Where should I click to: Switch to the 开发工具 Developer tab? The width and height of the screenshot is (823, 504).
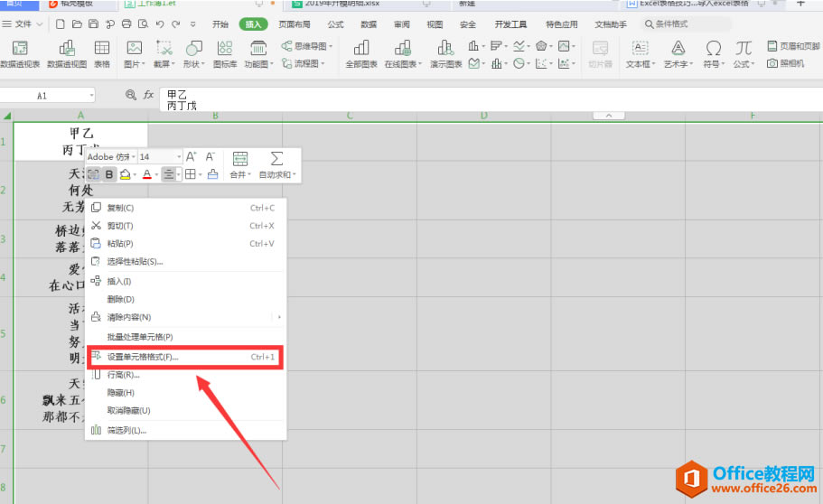coord(510,24)
